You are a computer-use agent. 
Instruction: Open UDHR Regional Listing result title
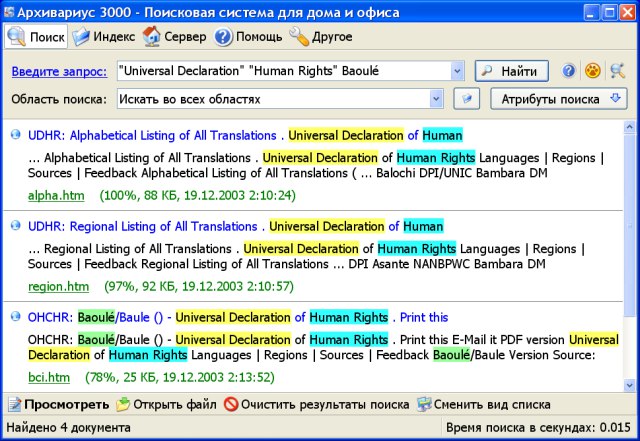(x=236, y=226)
